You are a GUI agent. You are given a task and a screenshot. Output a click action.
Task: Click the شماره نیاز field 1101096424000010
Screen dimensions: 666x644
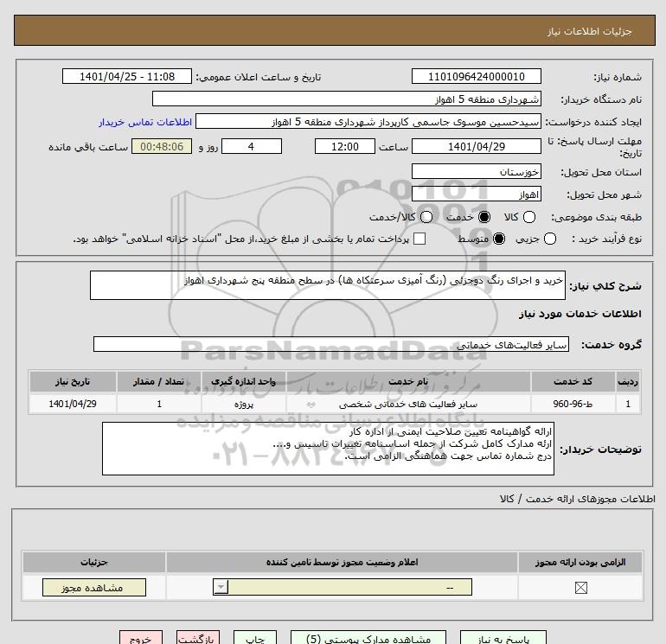click(476, 76)
